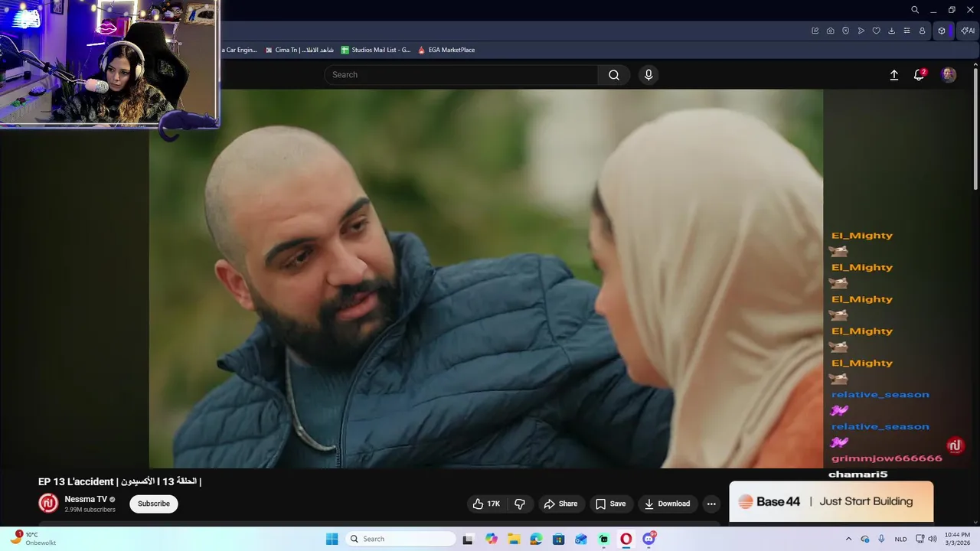Image resolution: width=980 pixels, height=551 pixels.
Task: Like the video with 17K likes
Action: [486, 504]
